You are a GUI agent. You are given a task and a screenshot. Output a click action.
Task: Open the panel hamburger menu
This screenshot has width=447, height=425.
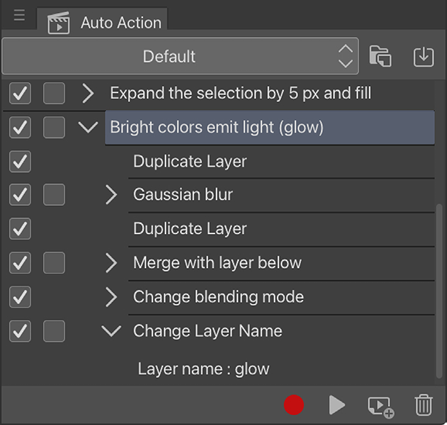(19, 16)
